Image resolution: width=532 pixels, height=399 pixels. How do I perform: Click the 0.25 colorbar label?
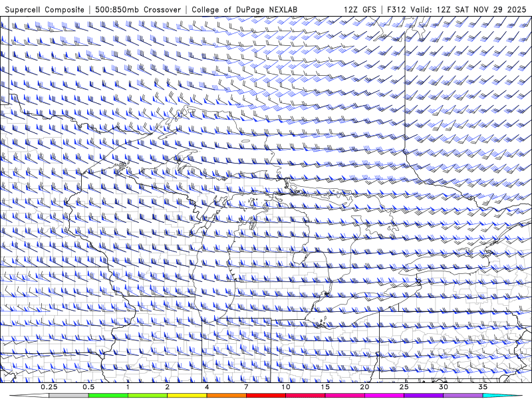[49, 387]
